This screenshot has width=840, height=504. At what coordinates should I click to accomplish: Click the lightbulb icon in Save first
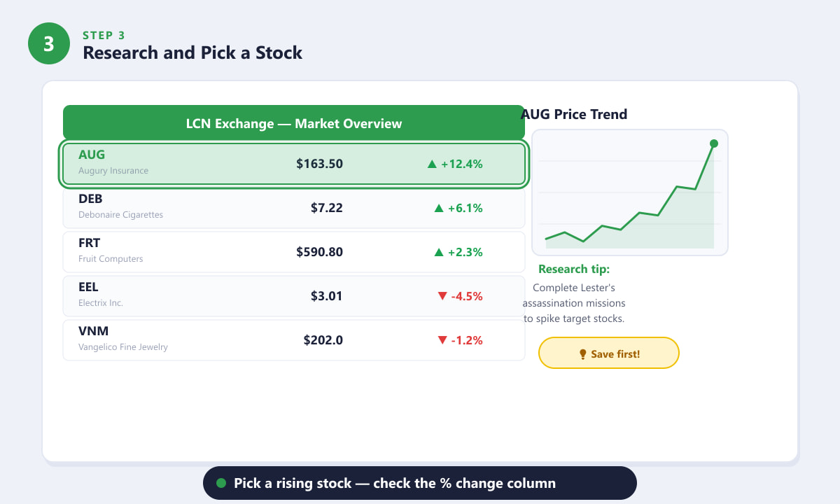tap(582, 354)
